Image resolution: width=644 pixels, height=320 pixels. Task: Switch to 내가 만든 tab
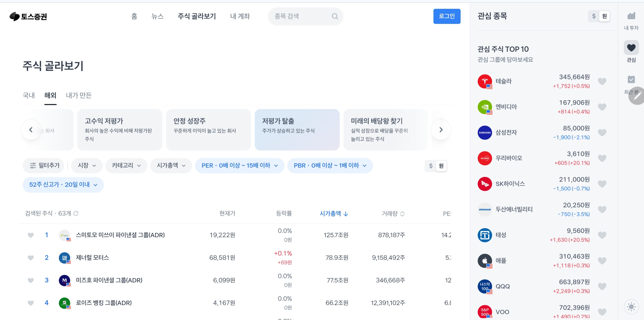click(79, 95)
